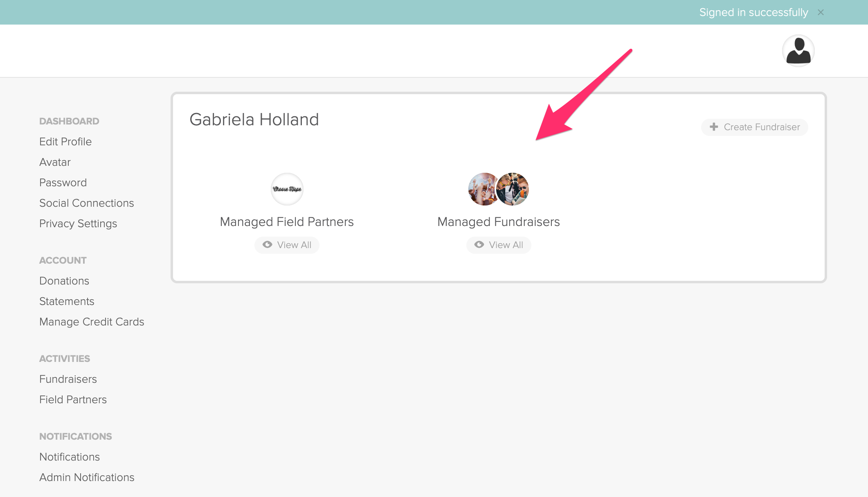Open Statements in the Account section
Viewport: 868px width, 497px height.
point(67,301)
